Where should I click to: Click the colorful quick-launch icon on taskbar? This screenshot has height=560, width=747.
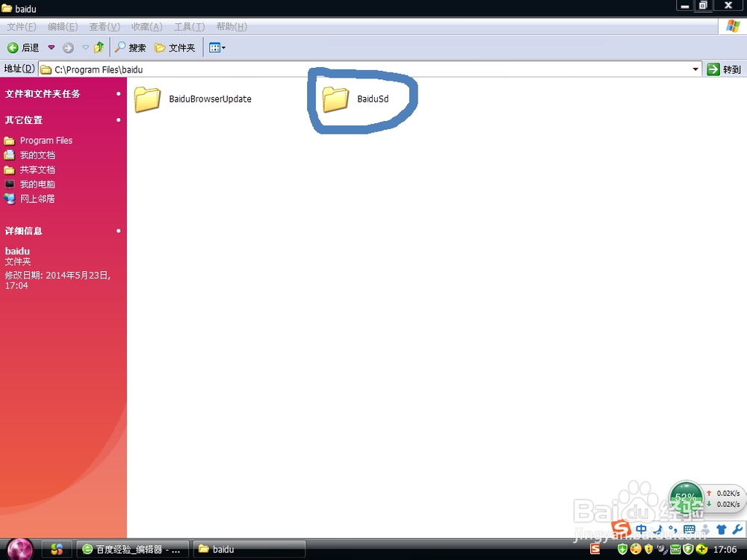click(x=57, y=550)
